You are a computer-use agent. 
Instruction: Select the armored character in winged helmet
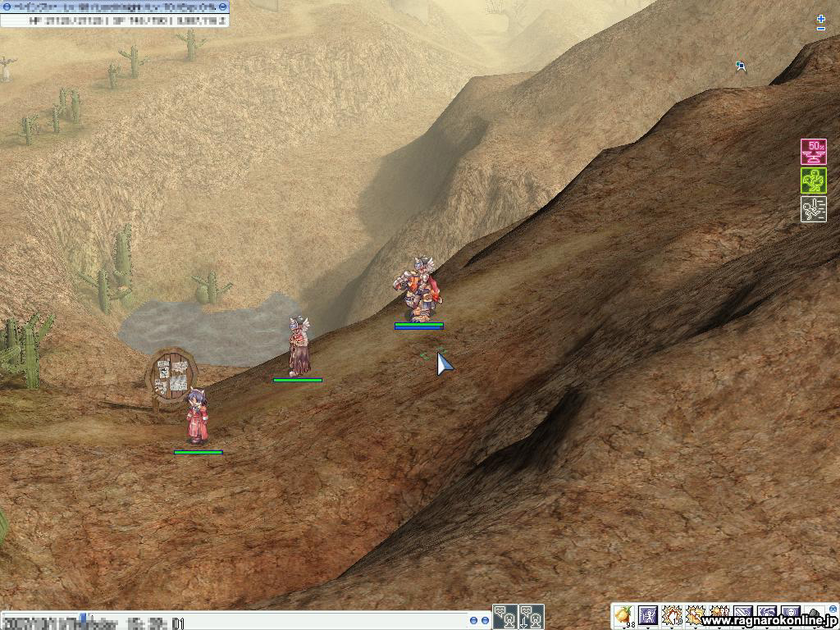(418, 290)
